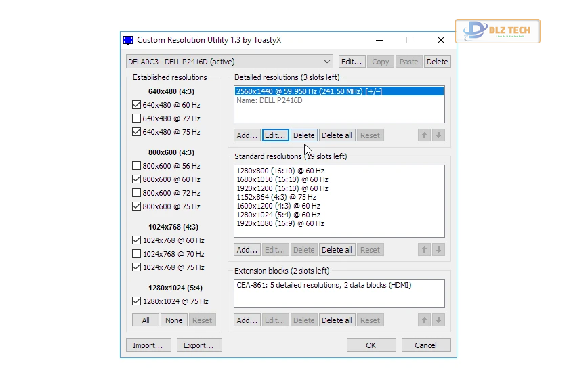569x392 pixels.
Task: Select 2560x1440 @ 59.950 Hz detailed resolution
Action: [339, 91]
